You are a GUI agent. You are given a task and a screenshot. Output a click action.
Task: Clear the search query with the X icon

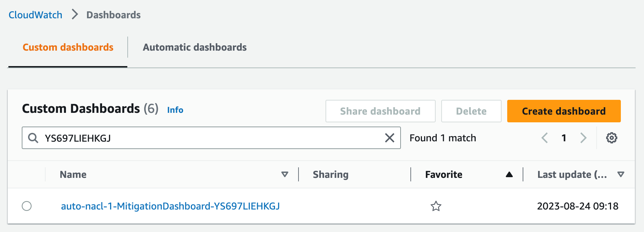[x=389, y=138]
